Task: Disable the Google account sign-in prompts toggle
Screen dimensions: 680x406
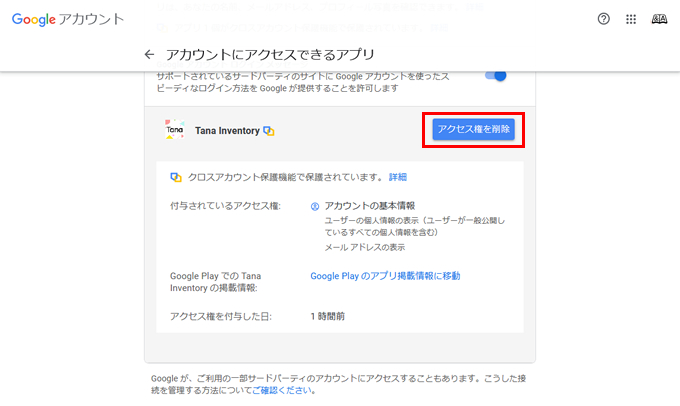Action: 496,75
